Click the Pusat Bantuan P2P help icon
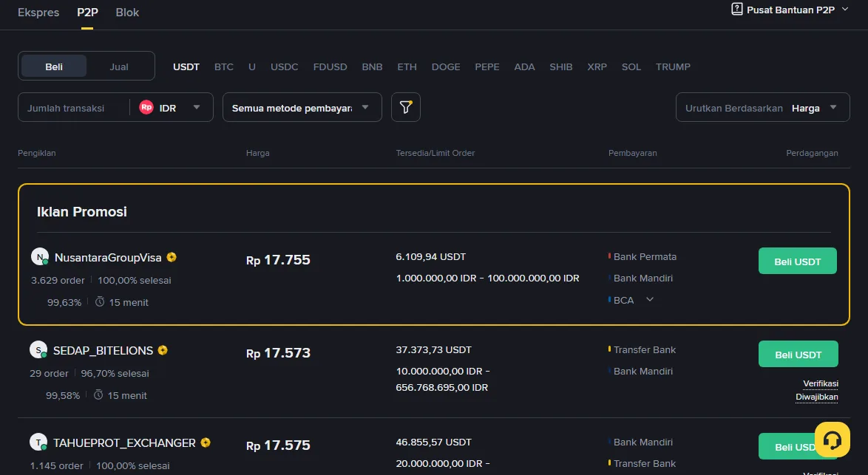Screen dimensions: 868x475 tap(737, 9)
